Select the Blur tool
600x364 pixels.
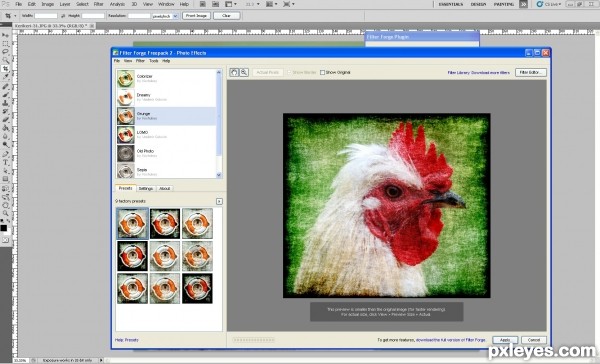pyautogui.click(x=5, y=136)
